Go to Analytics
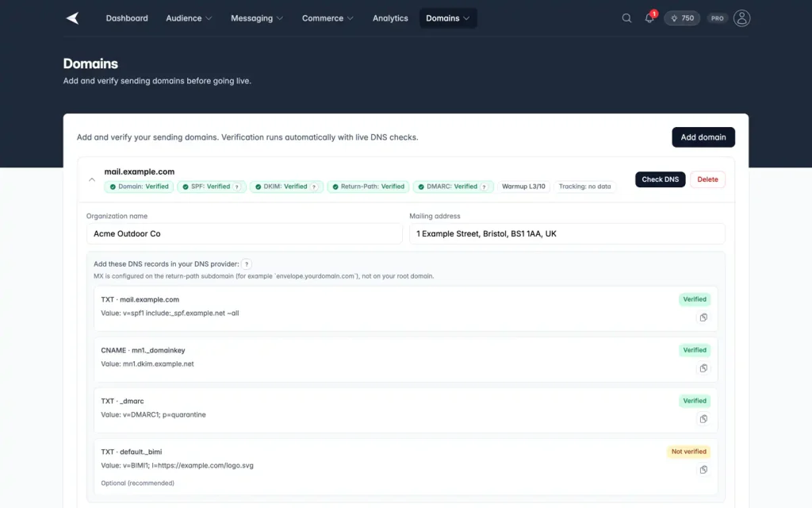 tap(390, 18)
